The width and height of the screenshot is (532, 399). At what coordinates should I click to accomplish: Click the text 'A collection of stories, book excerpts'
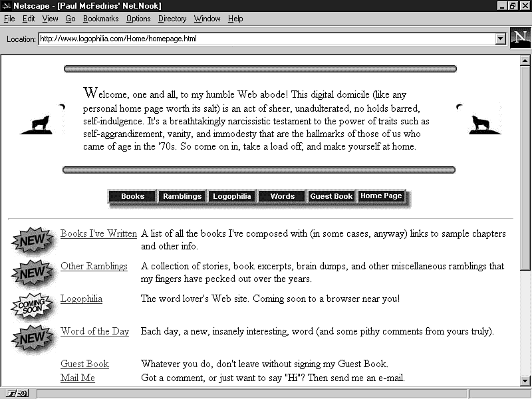point(216,266)
